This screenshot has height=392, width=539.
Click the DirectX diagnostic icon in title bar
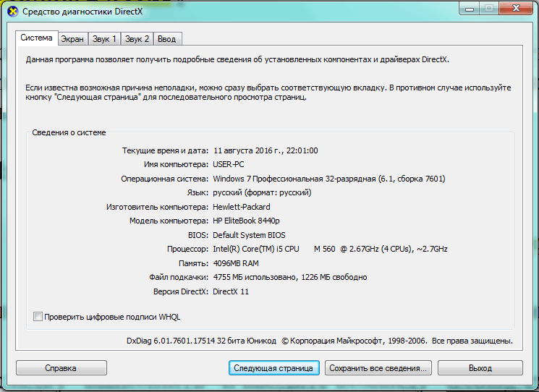click(12, 12)
